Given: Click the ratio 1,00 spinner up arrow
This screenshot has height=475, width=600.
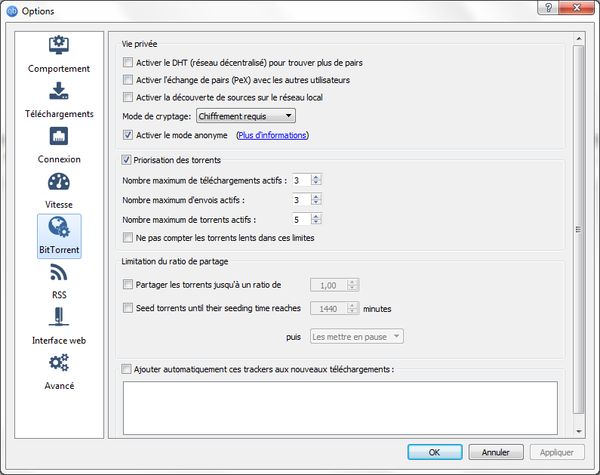Looking at the screenshot, I should [x=352, y=282].
